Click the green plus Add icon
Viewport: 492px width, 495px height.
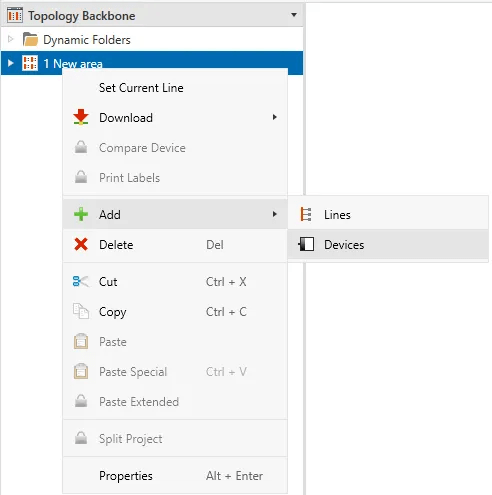pyautogui.click(x=81, y=214)
